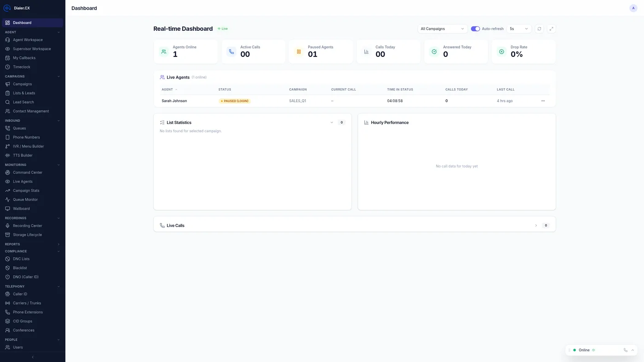The width and height of the screenshot is (644, 362).
Task: Open the DNC Lists page
Action: coord(21,259)
